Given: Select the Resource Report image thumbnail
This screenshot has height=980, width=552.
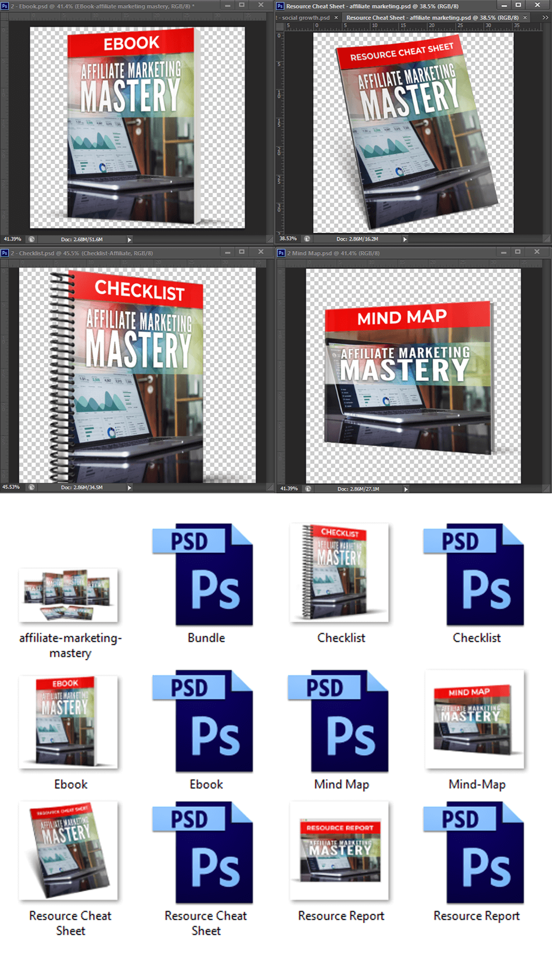Looking at the screenshot, I should [339, 850].
